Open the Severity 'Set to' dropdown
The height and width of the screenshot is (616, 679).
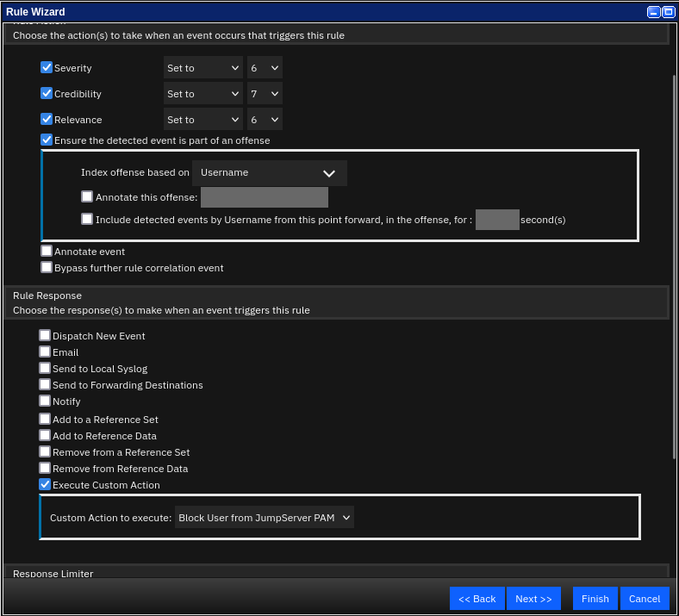point(203,68)
